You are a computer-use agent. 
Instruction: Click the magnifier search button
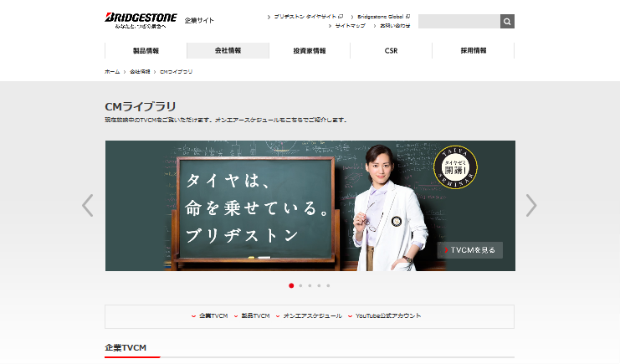(507, 22)
